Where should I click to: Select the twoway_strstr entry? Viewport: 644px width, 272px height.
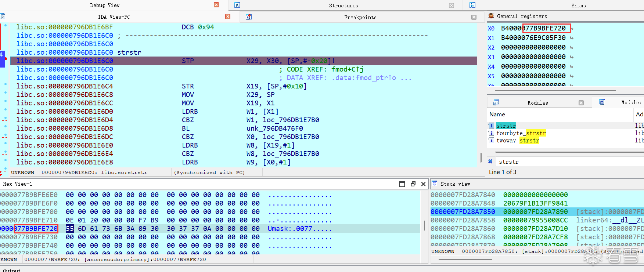[x=518, y=140]
